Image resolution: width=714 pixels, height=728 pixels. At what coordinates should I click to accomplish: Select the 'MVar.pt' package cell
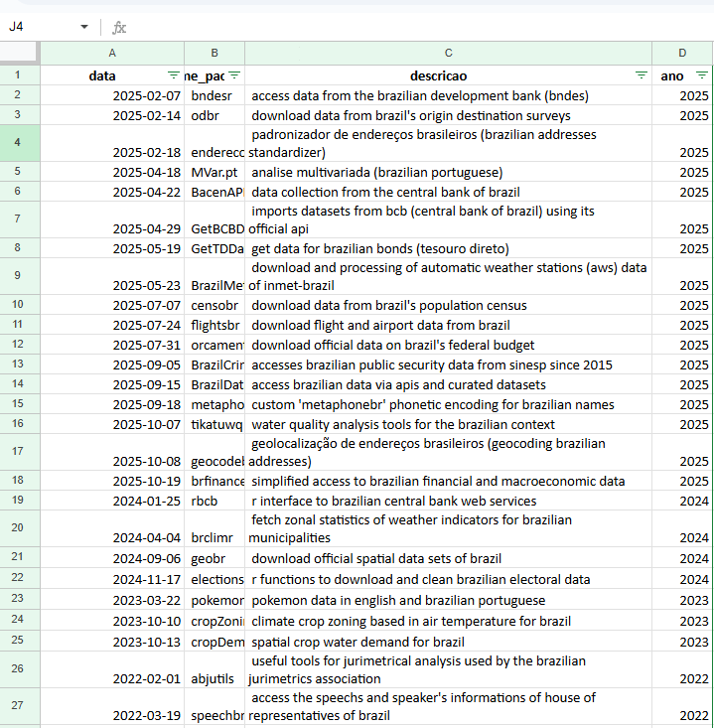click(214, 172)
